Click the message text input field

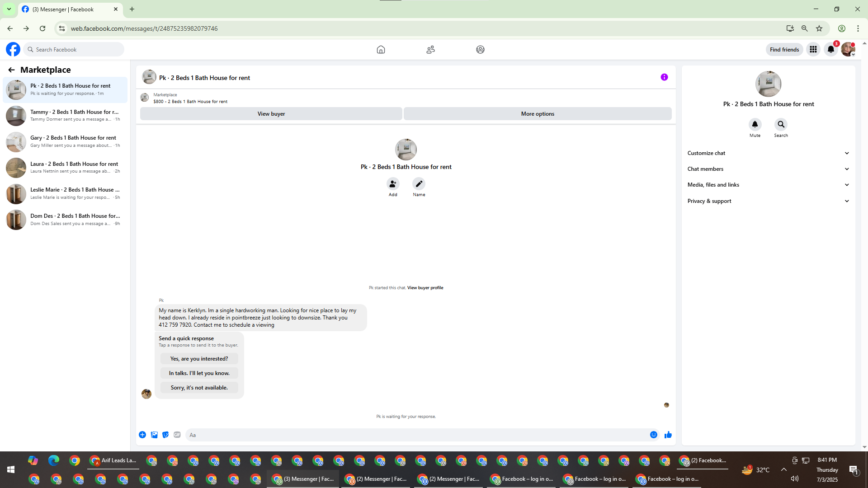point(416,435)
